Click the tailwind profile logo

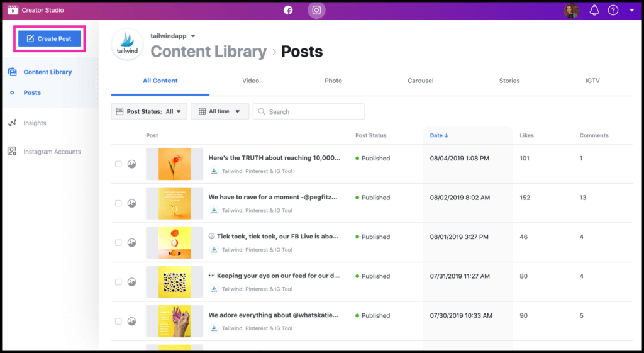point(127,45)
